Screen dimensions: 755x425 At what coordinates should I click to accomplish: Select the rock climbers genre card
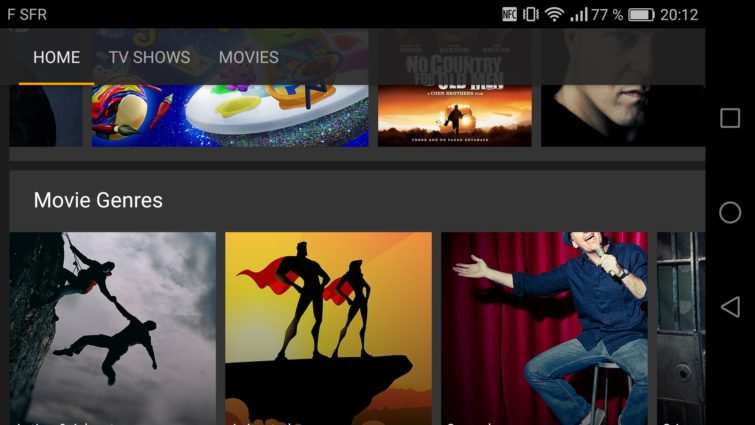[113, 328]
